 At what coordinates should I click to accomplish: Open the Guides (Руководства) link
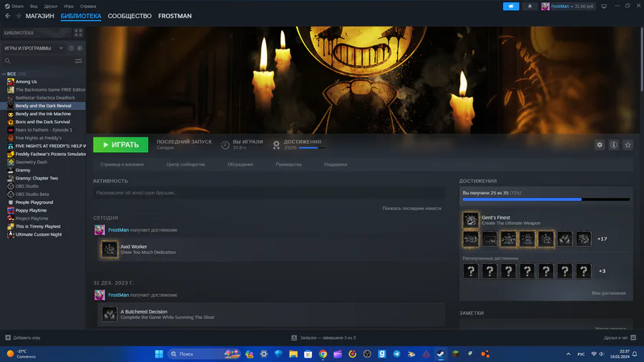pos(289,165)
